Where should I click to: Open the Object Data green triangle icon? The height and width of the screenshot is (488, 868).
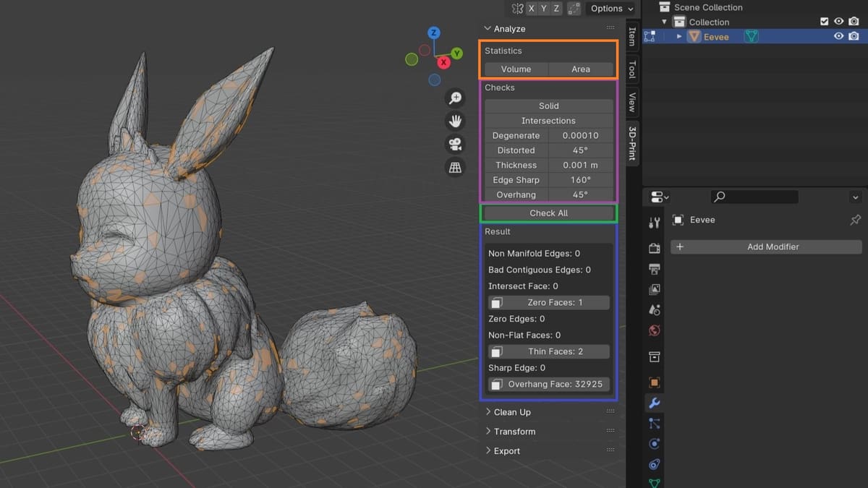[655, 482]
